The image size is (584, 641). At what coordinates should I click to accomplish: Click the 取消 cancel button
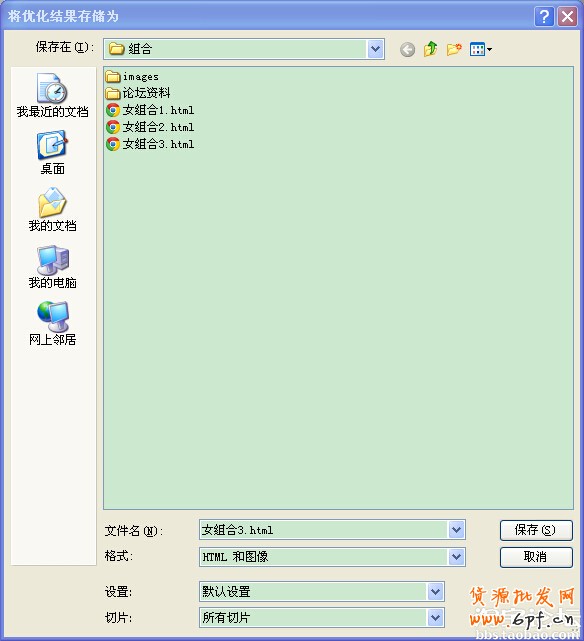coord(536,557)
